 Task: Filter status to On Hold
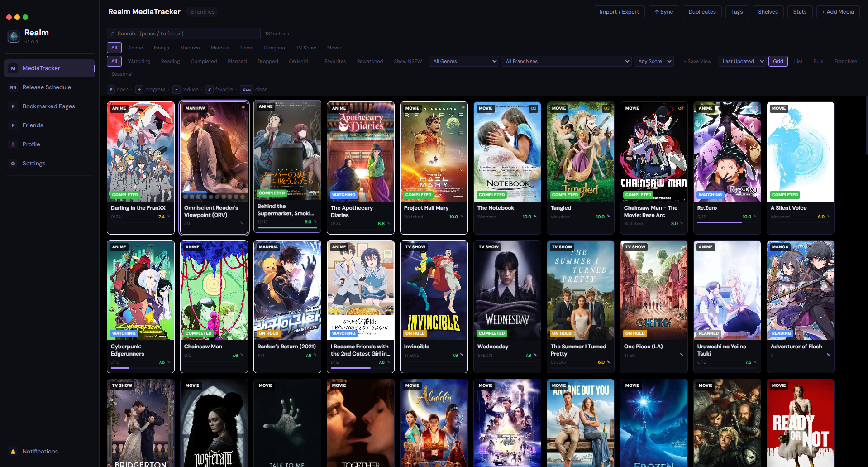[298, 61]
